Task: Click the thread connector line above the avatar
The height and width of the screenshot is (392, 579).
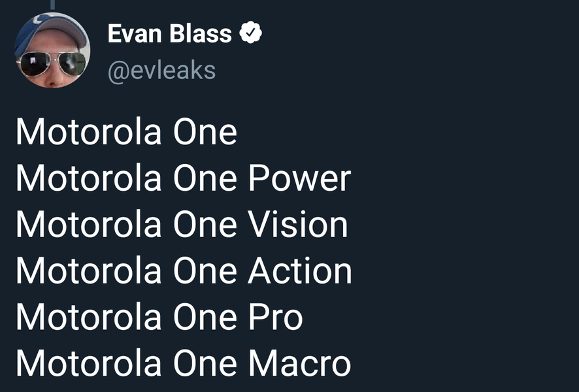Action: pyautogui.click(x=52, y=4)
